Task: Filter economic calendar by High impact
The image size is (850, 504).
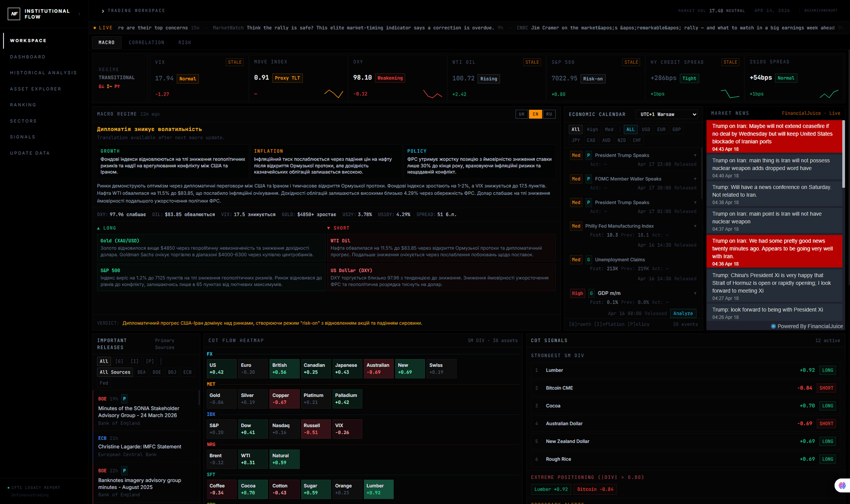Action: [592, 130]
